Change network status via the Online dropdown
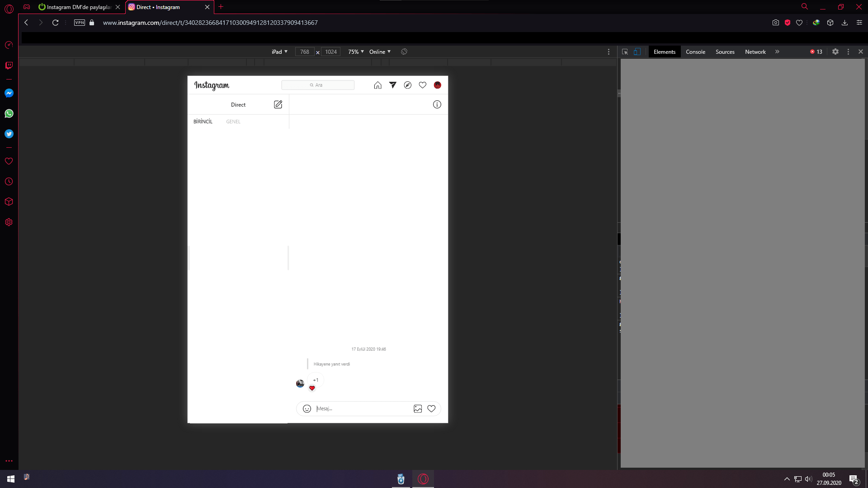The width and height of the screenshot is (868, 488). coord(379,52)
